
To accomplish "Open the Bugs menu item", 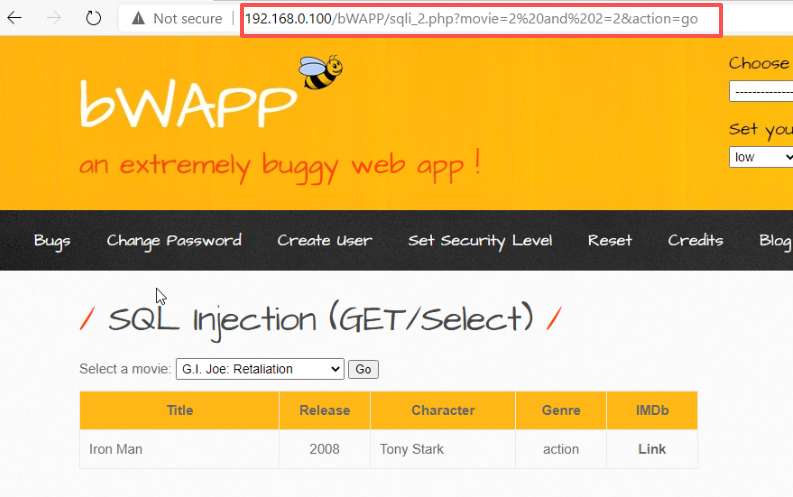I will pyautogui.click(x=52, y=241).
